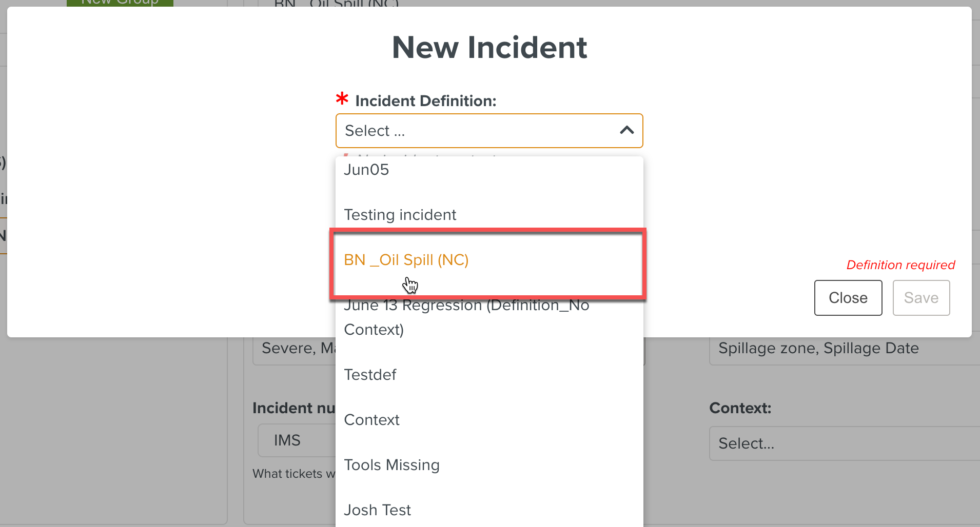Click the green New Group button
Screen dimensions: 980x527
pyautogui.click(x=120, y=3)
